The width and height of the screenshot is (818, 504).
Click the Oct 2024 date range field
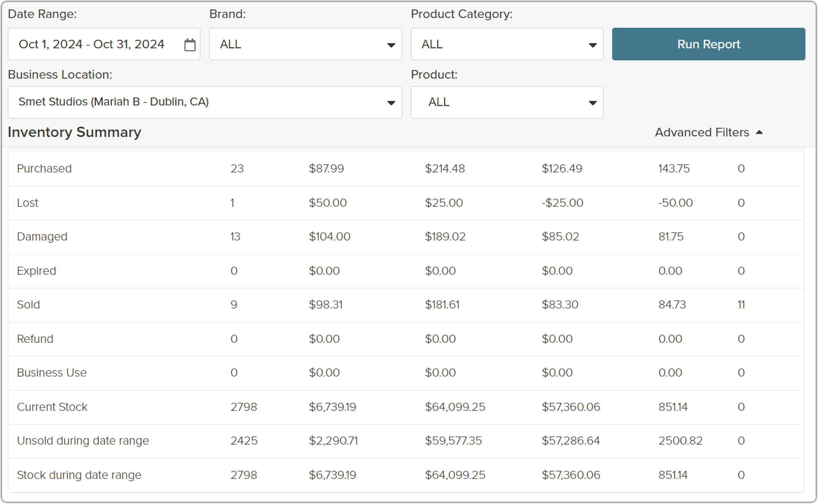click(104, 44)
